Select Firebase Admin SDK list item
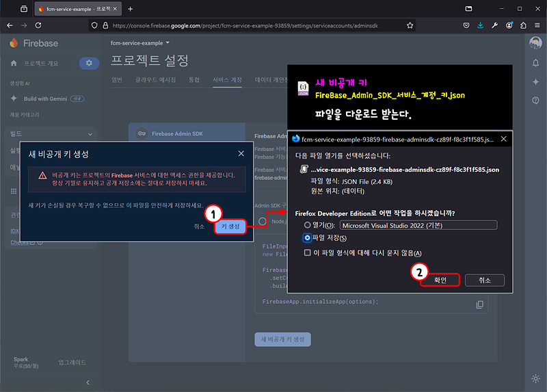This screenshot has width=547, height=392. pyautogui.click(x=187, y=133)
